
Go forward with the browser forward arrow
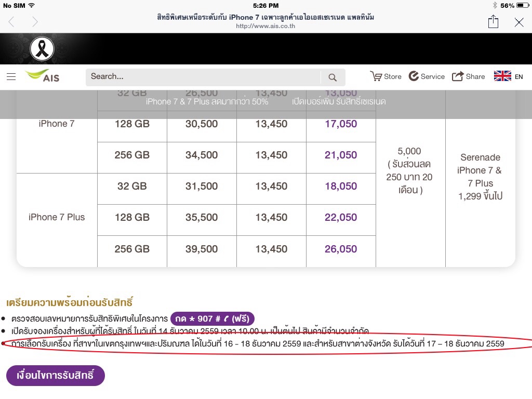click(35, 22)
